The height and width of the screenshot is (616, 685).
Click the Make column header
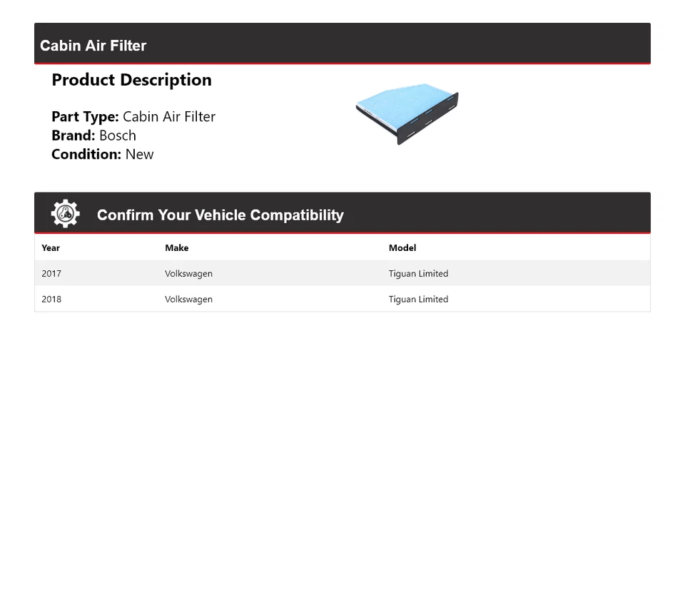[177, 247]
